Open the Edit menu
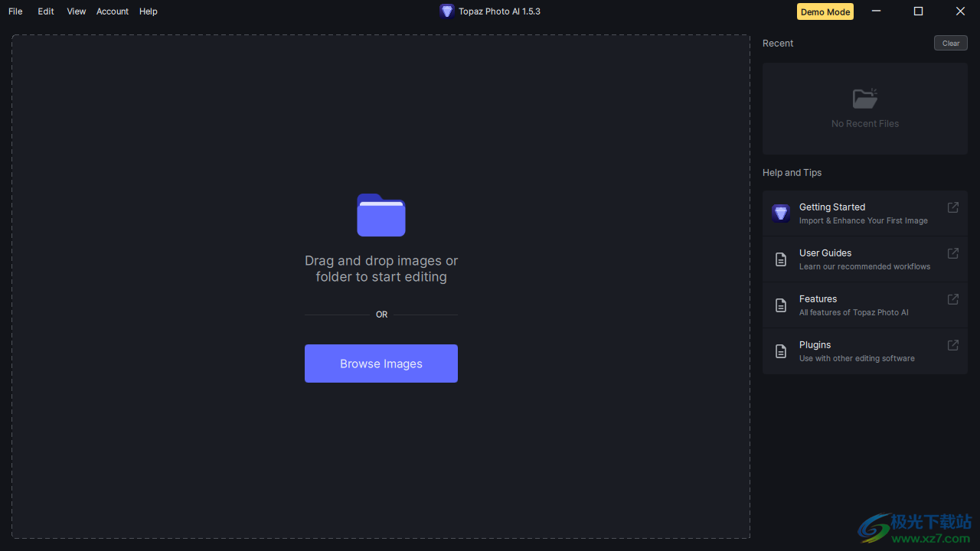Screen dimensions: 980x551 tap(46, 11)
